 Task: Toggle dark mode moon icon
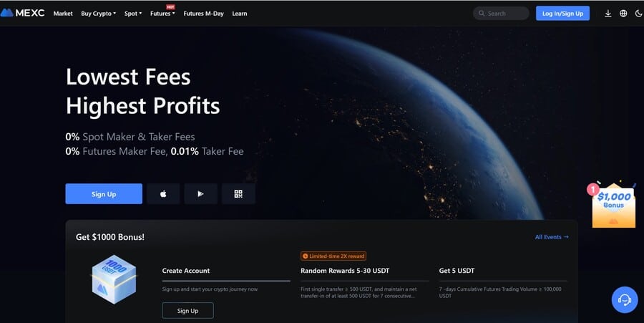(638, 14)
